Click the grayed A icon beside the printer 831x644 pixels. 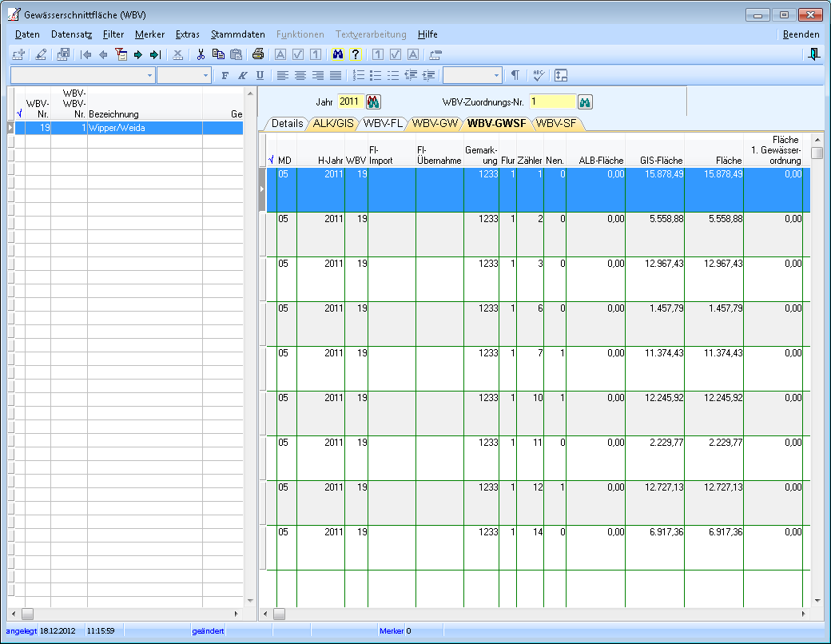(280, 54)
